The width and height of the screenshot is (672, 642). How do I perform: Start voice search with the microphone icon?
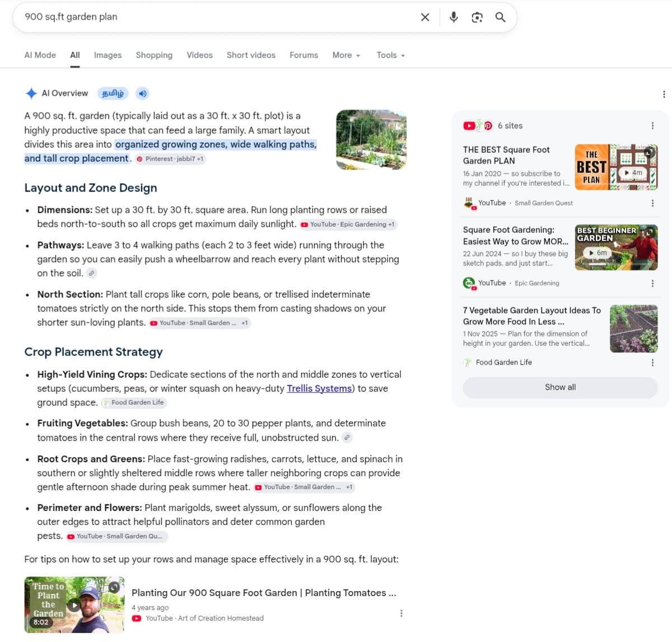click(454, 17)
